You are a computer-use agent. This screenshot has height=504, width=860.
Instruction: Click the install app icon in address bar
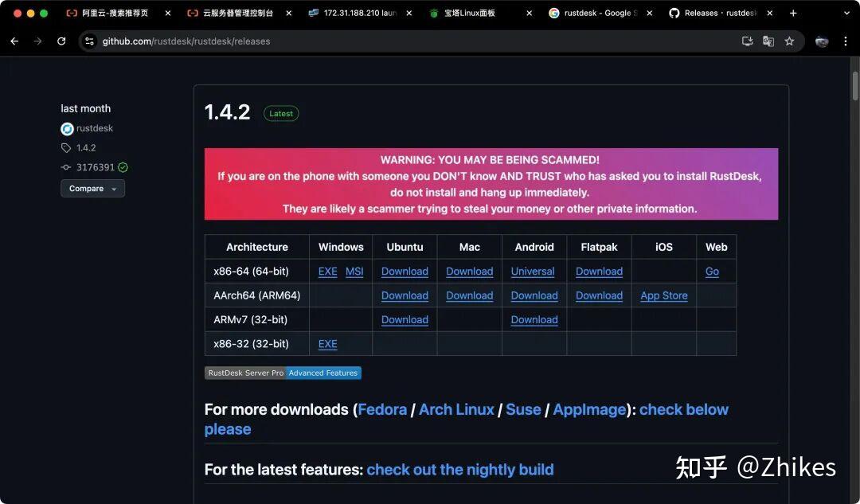(x=747, y=41)
